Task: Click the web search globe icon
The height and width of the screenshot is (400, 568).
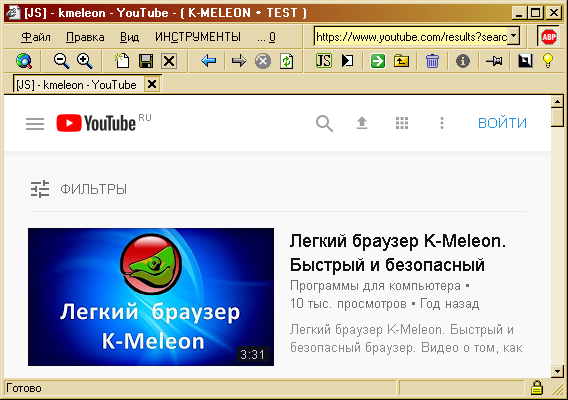Action: pyautogui.click(x=24, y=61)
